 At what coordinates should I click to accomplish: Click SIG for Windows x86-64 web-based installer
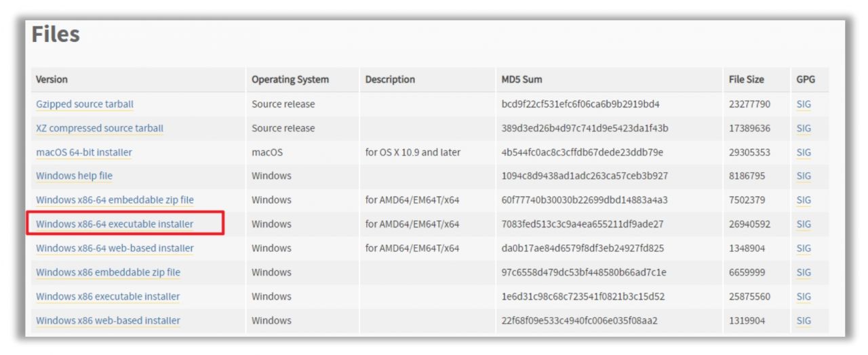pyautogui.click(x=804, y=248)
